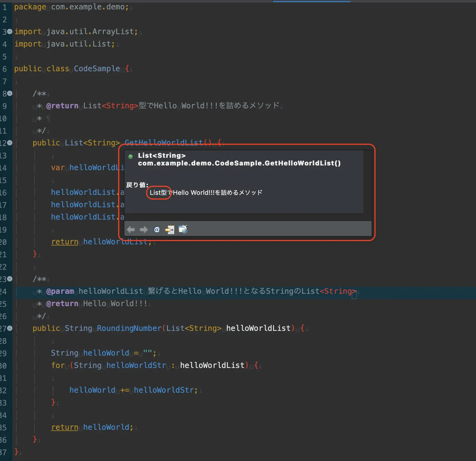
Task: Click the circled List型 text in the popup
Action: pyautogui.click(x=158, y=193)
